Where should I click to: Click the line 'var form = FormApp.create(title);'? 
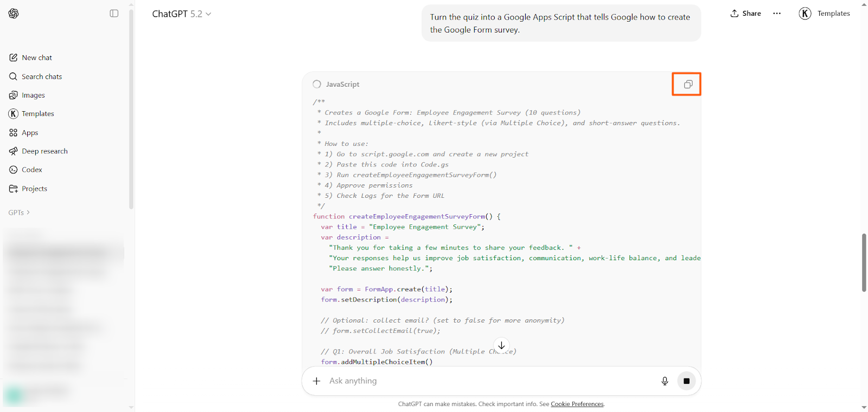click(x=386, y=289)
